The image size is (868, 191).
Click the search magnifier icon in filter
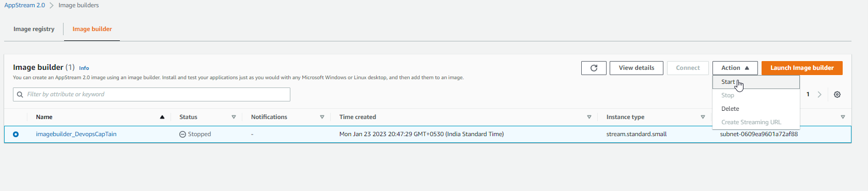pyautogui.click(x=20, y=94)
